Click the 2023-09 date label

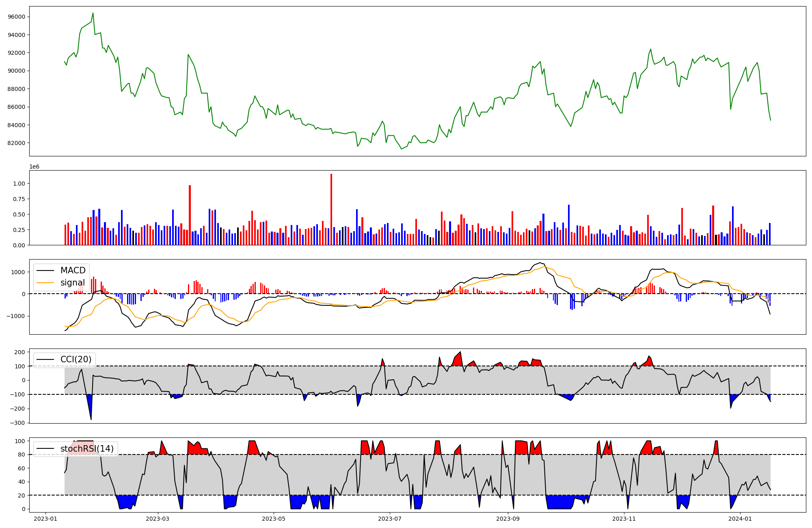[508, 519]
